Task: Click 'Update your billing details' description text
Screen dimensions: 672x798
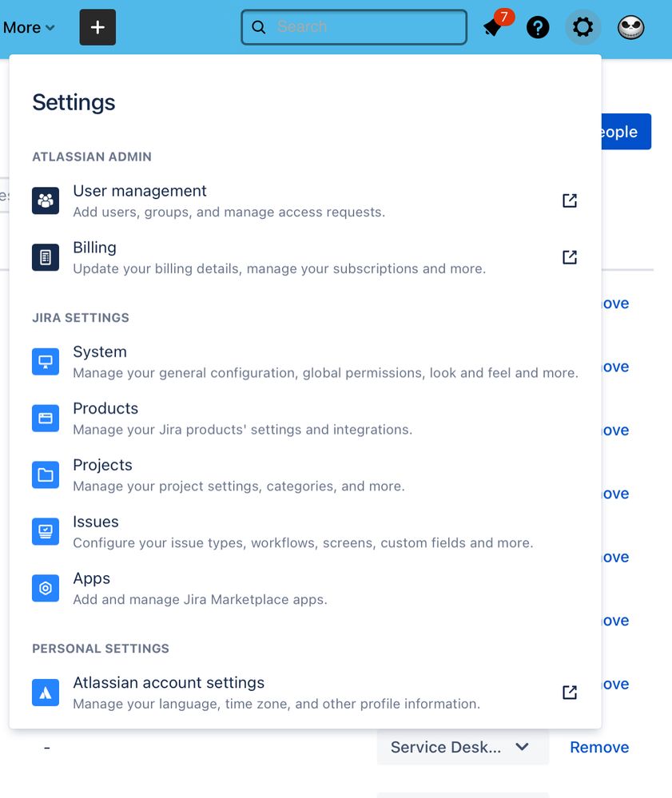Action: point(279,268)
